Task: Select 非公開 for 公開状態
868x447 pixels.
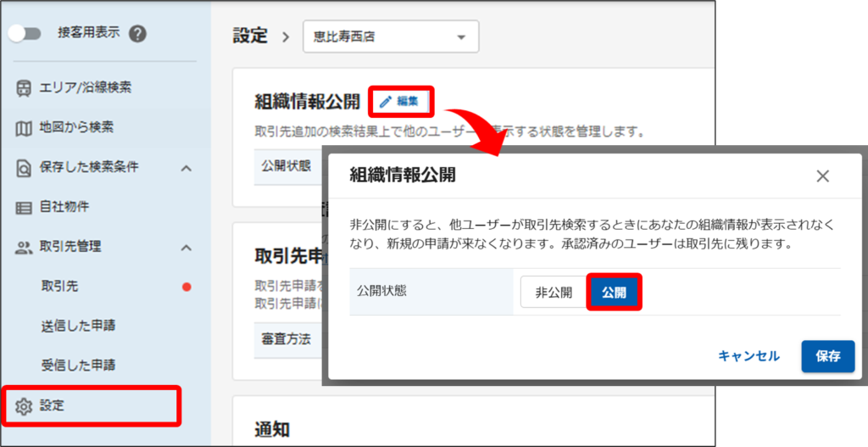Action: pyautogui.click(x=553, y=292)
